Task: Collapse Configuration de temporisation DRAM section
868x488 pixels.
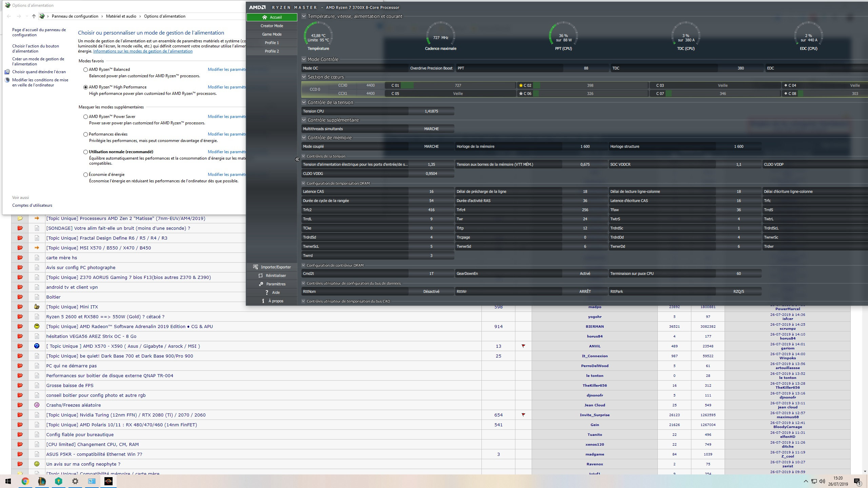Action: pos(303,183)
